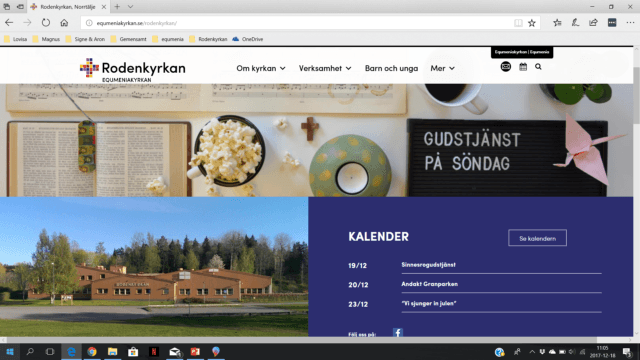Open Andakt Granparken calendar event
Viewport: 640px width, 360px height.
point(429,284)
